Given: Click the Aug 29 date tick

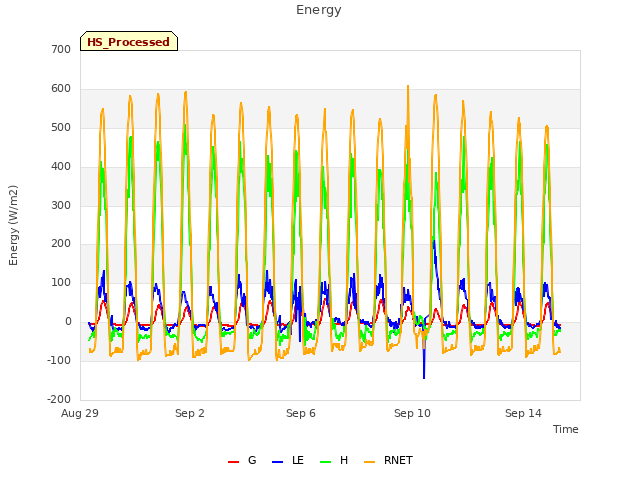Looking at the screenshot, I should [x=80, y=413].
